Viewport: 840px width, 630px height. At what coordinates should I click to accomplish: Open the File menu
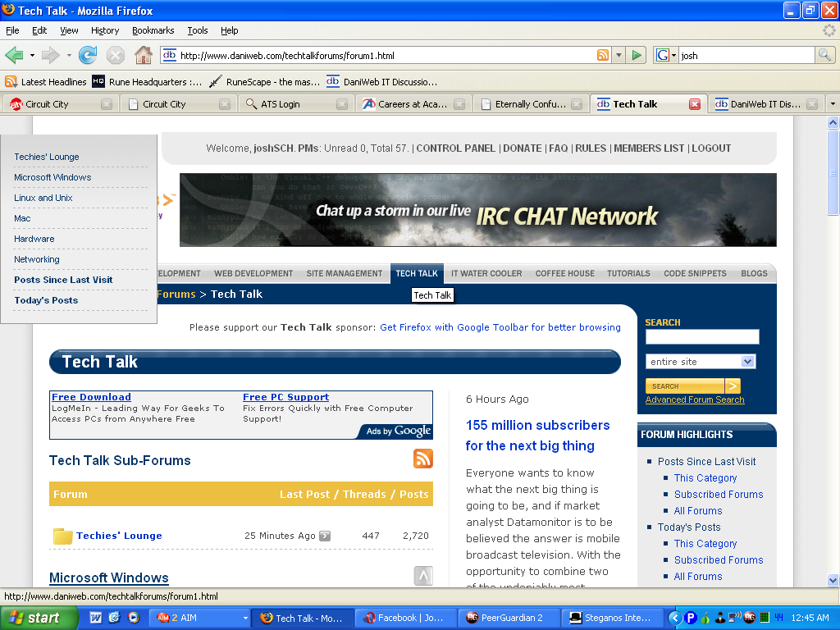point(12,30)
